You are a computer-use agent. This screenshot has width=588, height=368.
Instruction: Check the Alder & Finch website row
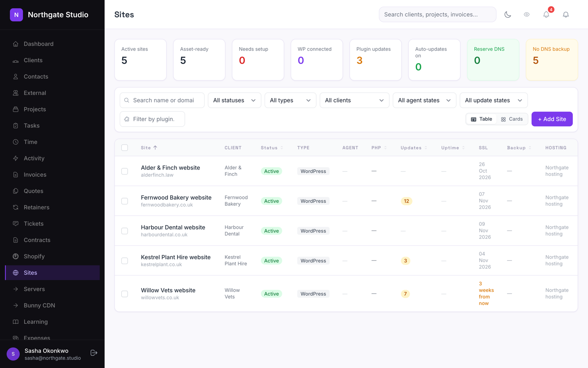(125, 171)
